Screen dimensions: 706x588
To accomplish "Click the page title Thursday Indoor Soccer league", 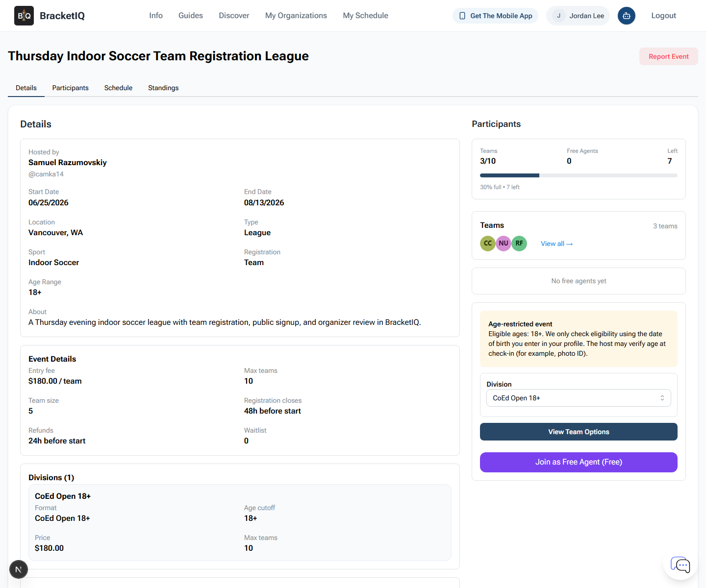I will point(158,56).
